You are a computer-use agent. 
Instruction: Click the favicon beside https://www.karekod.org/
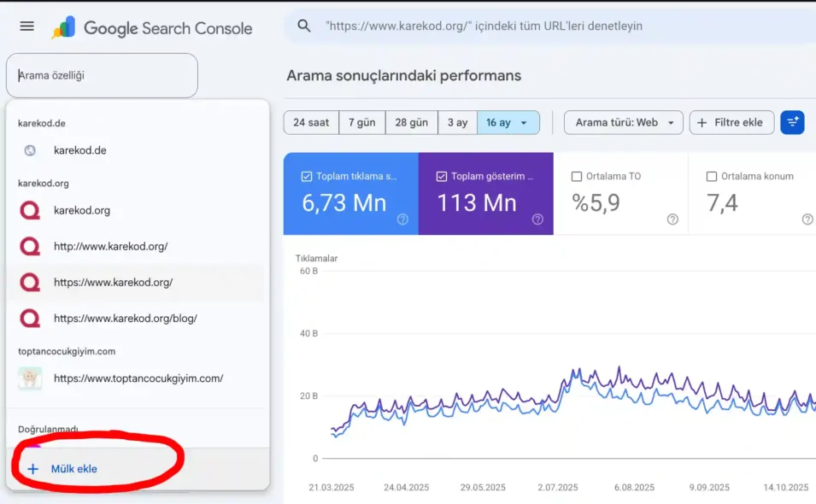30,283
